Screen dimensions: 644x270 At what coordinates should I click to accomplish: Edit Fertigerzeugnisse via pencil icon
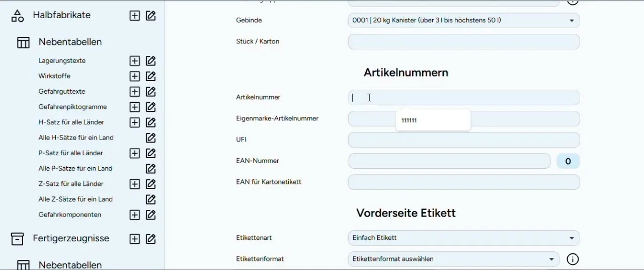click(150, 239)
